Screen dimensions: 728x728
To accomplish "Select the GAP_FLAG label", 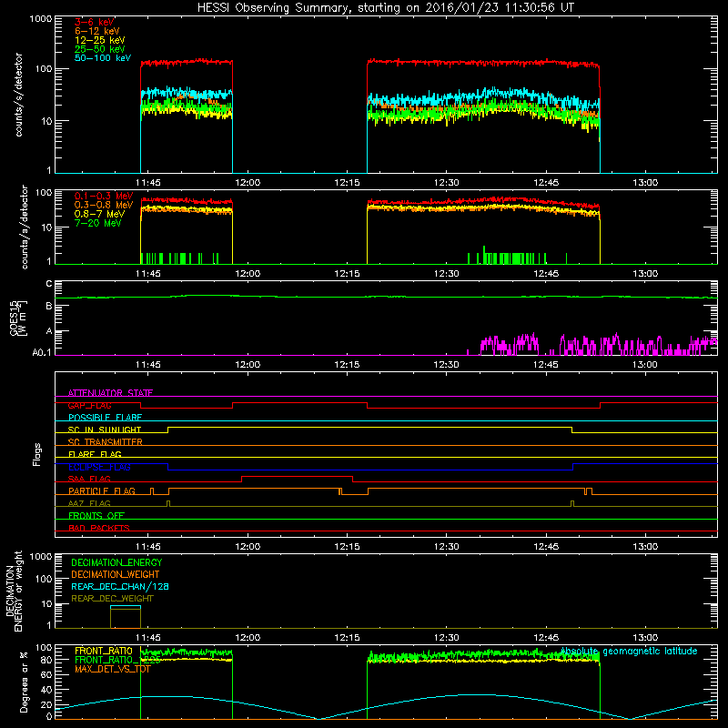I will [x=89, y=405].
